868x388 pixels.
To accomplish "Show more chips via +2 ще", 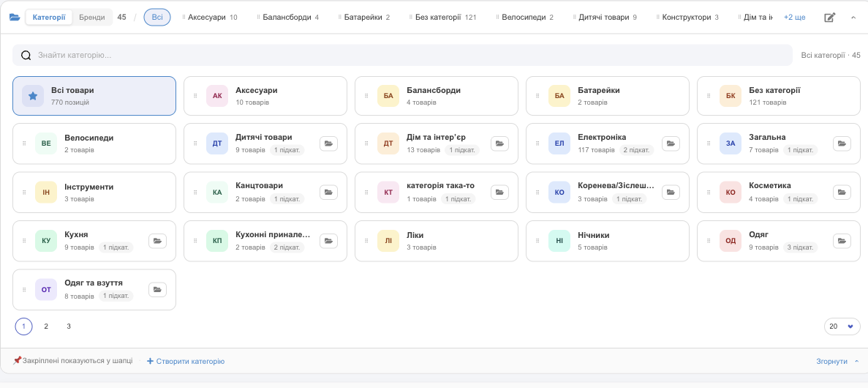I will coord(794,17).
